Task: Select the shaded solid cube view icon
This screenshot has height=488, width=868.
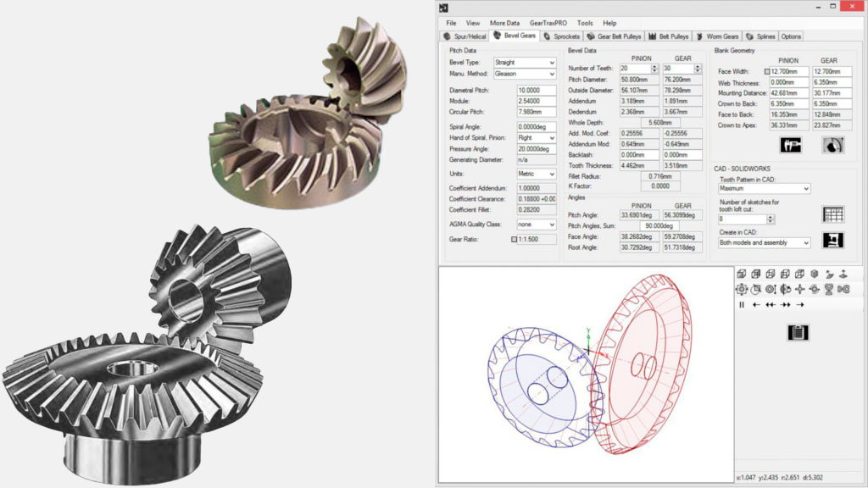Action: [814, 274]
